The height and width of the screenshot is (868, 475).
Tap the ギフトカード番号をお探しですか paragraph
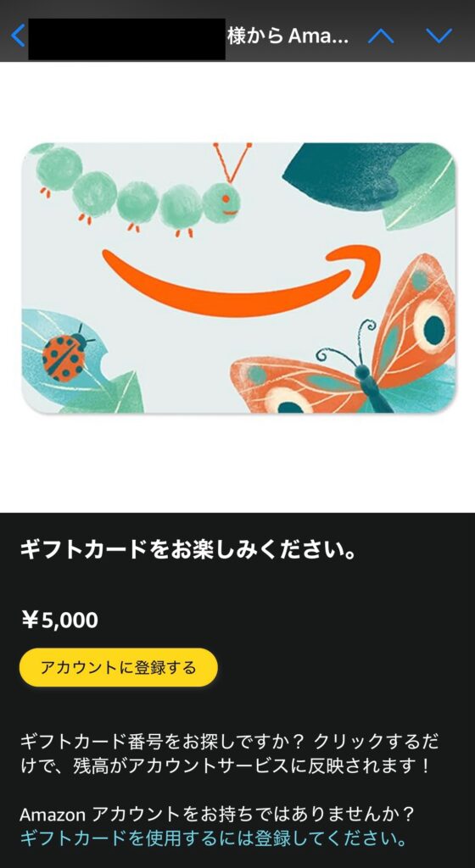click(226, 753)
